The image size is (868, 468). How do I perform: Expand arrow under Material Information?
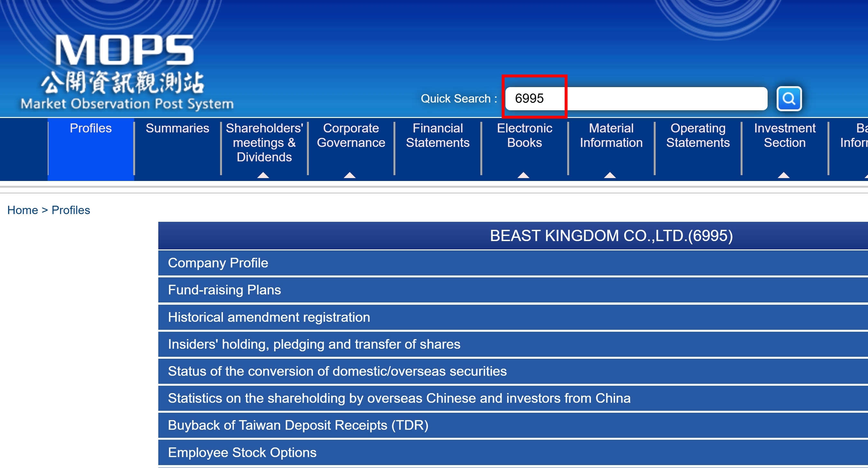point(610,175)
